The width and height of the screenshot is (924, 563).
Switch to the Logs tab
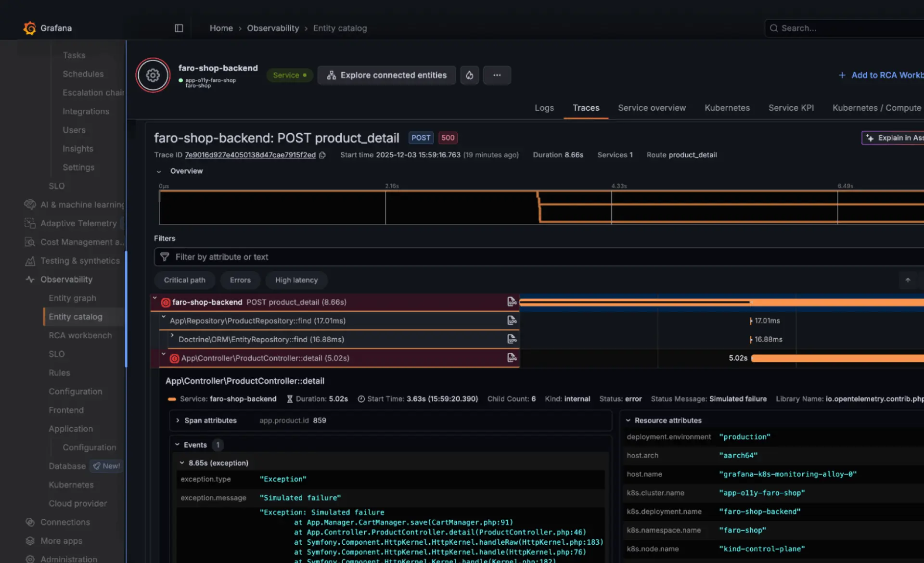[544, 108]
